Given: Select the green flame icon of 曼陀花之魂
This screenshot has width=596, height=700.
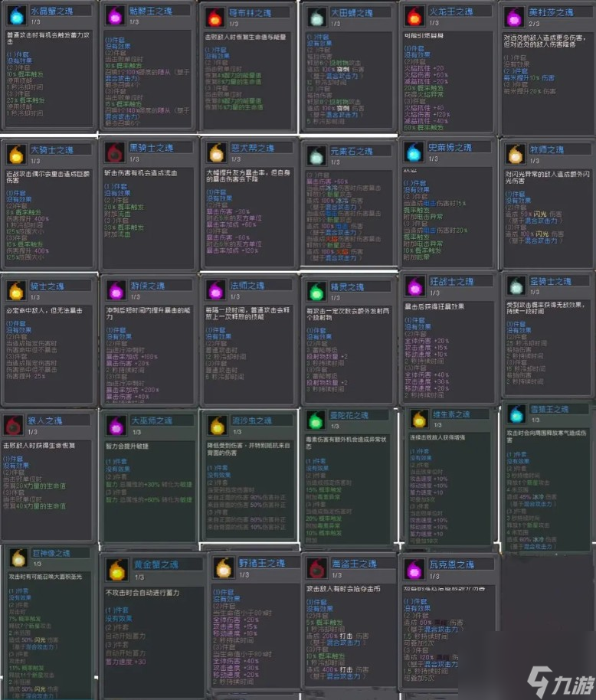Looking at the screenshot, I should pos(316,420).
